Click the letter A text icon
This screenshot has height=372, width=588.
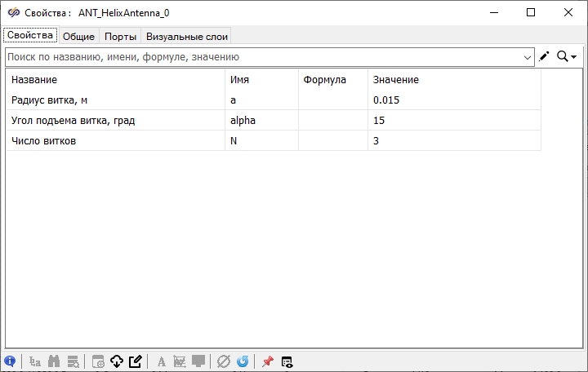(162, 361)
